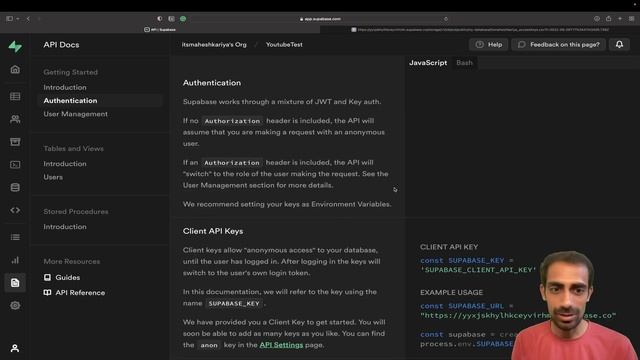The image size is (640, 360).
Task: Click the Authentication heading
Action: [212, 83]
